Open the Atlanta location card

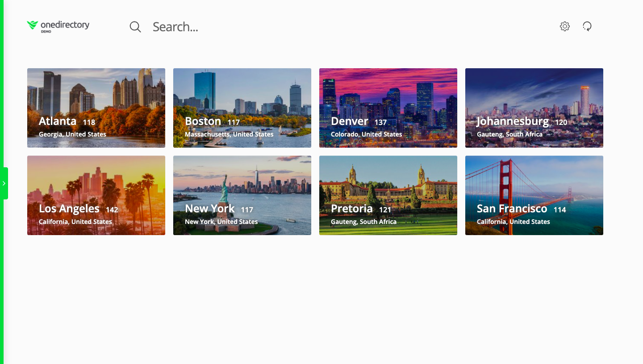tap(96, 108)
